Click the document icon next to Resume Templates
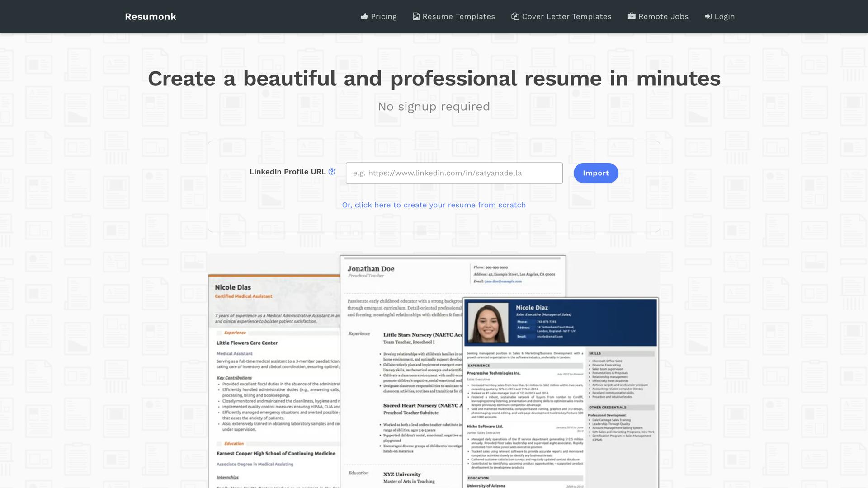 point(416,16)
